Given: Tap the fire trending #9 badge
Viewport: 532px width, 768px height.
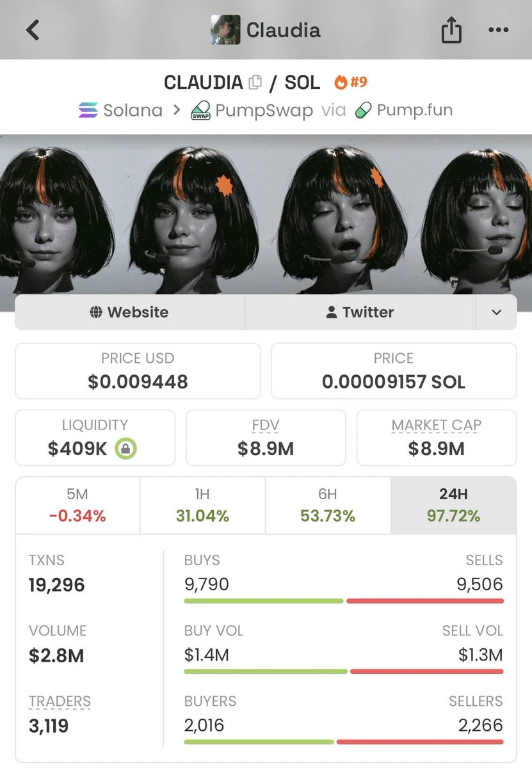Looking at the screenshot, I should coord(351,82).
